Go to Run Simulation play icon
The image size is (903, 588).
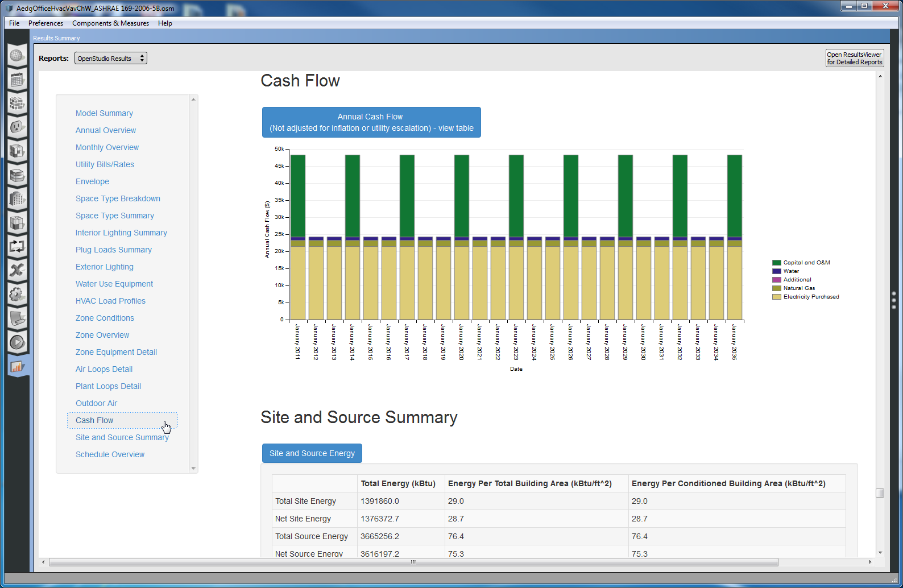17,342
